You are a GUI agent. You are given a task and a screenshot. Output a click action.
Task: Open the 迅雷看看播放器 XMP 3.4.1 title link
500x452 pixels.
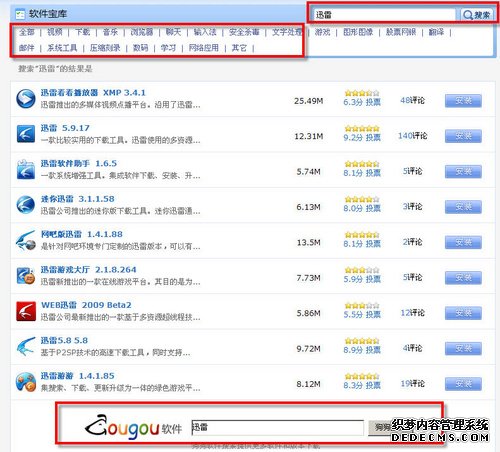93,93
